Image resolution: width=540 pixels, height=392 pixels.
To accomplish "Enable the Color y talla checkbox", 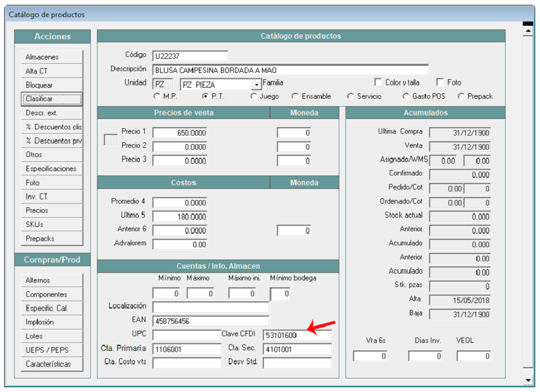I will (x=379, y=82).
